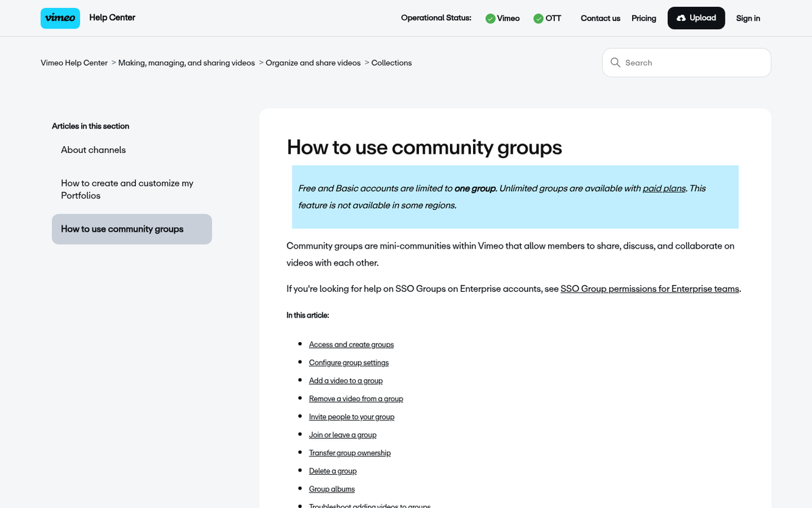Open the Vimeo Help Center breadcrumb link
The width and height of the screenshot is (812, 508).
click(x=74, y=62)
